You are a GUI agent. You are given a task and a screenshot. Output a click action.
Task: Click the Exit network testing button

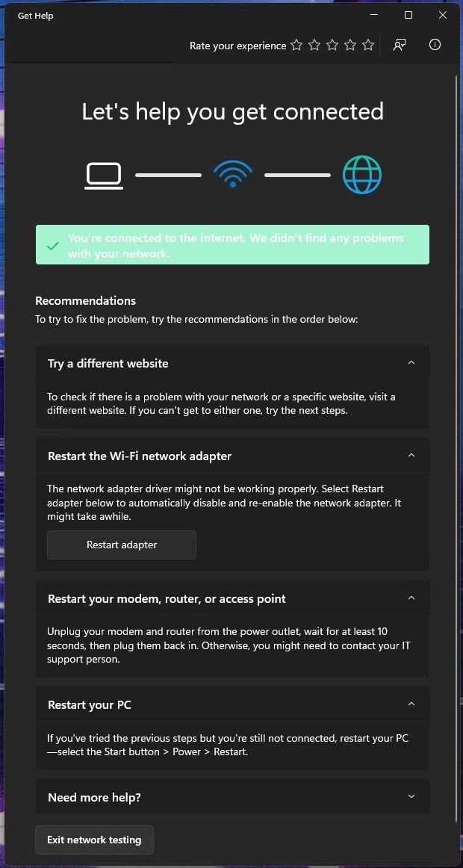click(94, 840)
